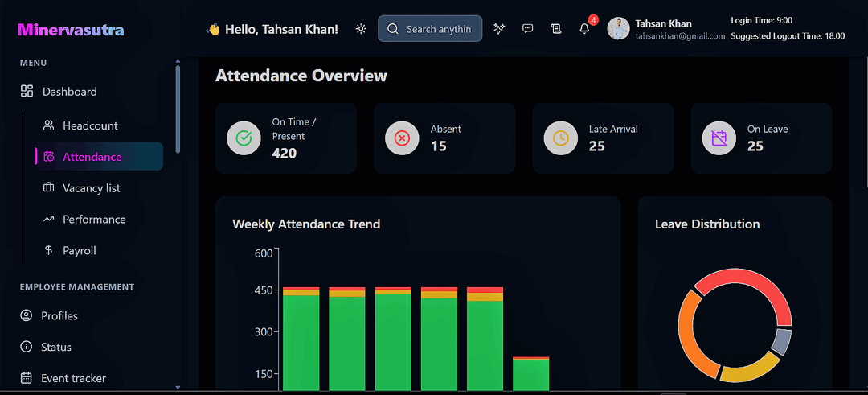Click Suggested Logout Time: 18:00 text
The width and height of the screenshot is (868, 395).
[x=788, y=36]
